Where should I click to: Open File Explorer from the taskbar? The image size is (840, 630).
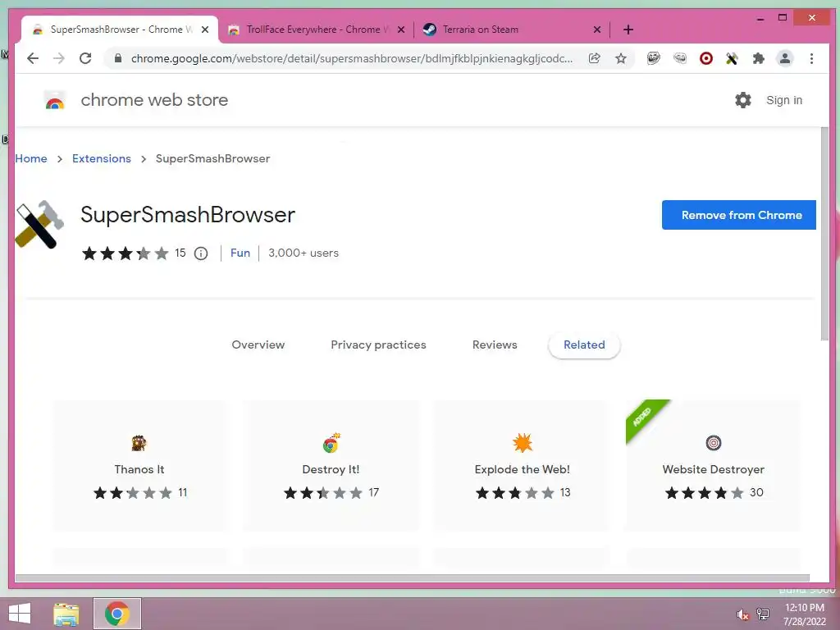click(x=66, y=614)
